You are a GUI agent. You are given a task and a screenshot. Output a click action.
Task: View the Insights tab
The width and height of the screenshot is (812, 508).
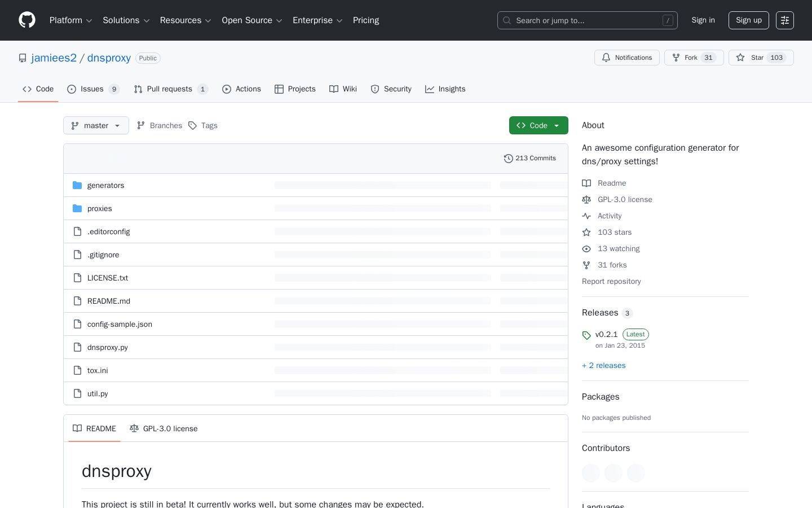(445, 89)
